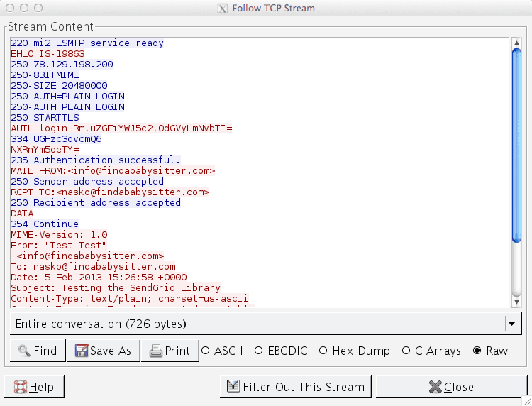Image resolution: width=532 pixels, height=406 pixels.
Task: Click the scrollbar up arrow
Action: coord(516,43)
